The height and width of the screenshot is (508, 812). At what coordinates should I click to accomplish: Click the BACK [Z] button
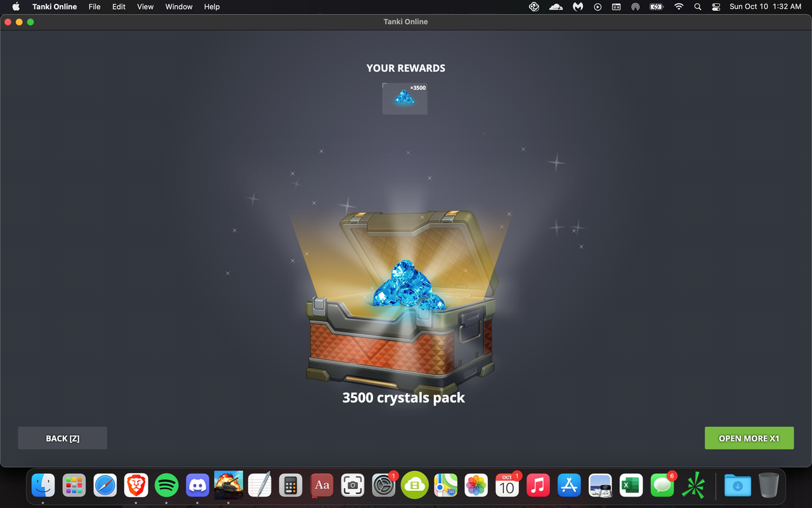[62, 438]
